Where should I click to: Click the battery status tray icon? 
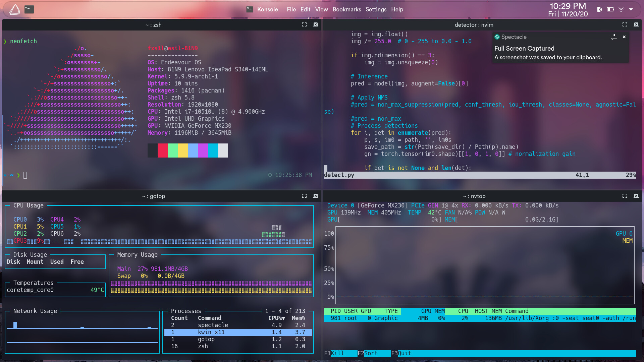tap(610, 9)
